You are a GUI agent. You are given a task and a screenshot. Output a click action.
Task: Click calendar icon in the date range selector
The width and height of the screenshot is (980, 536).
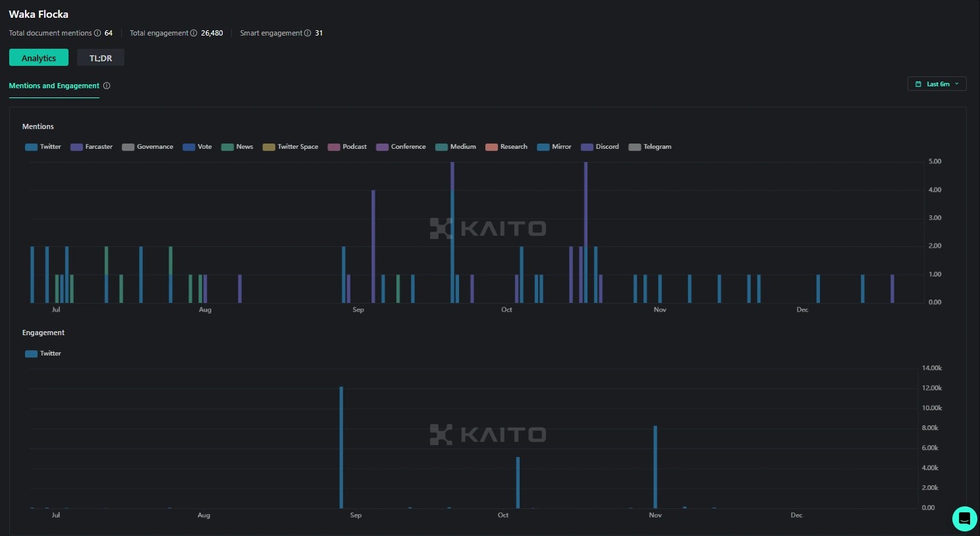(918, 84)
